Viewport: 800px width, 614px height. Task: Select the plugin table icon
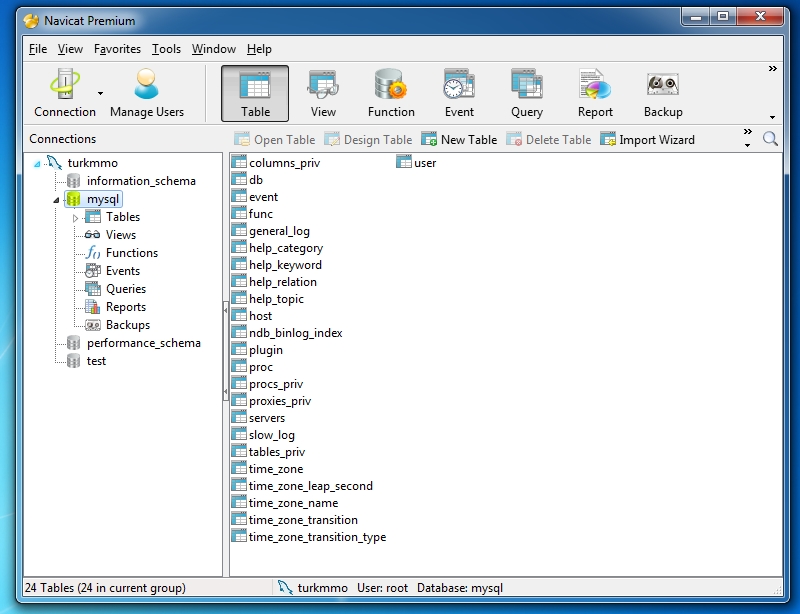pos(239,350)
